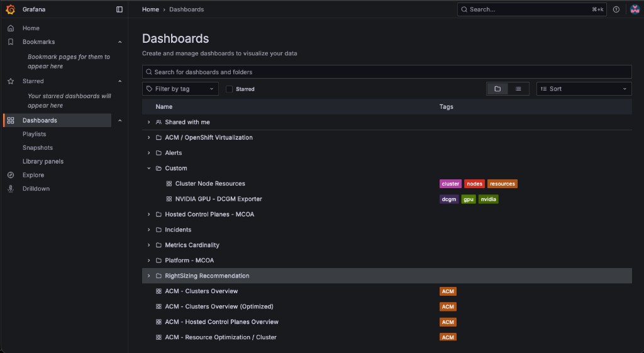Viewport: 644px width, 353px height.
Task: Click the magnifier icon in top search bar
Action: click(x=464, y=9)
